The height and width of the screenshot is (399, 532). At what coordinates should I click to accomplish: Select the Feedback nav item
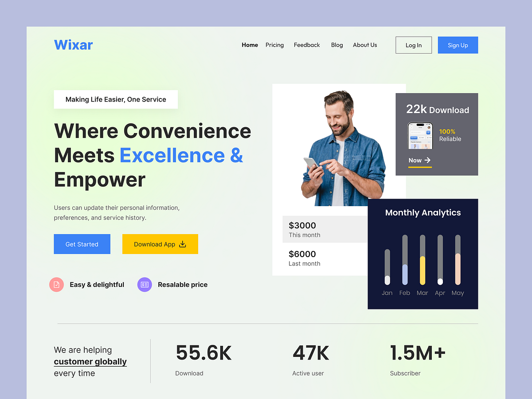pos(307,45)
